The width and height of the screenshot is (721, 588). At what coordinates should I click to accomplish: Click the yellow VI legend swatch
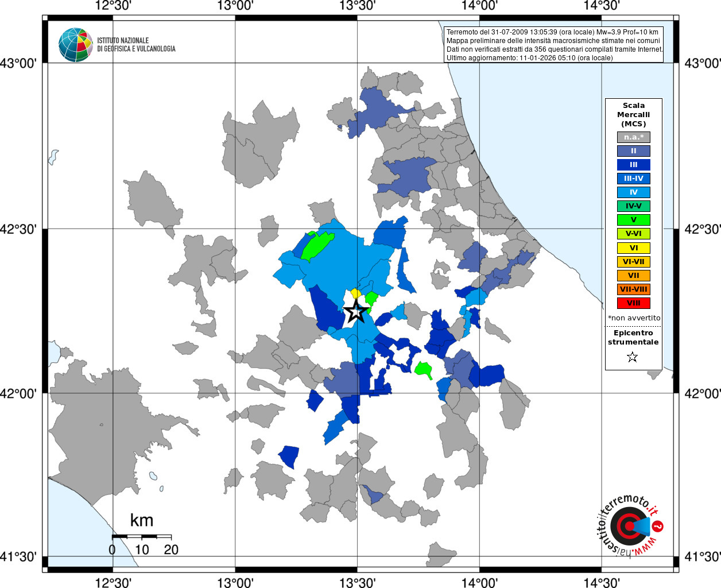click(x=633, y=248)
